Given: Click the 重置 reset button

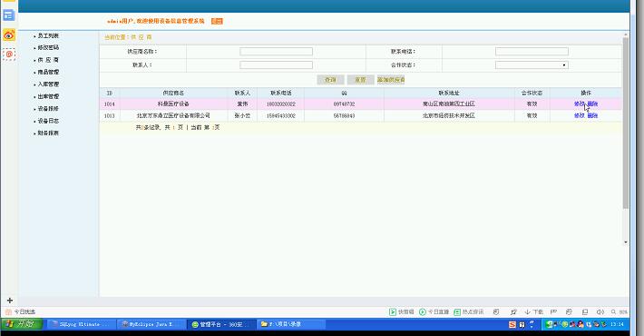Looking at the screenshot, I should pyautogui.click(x=360, y=80).
